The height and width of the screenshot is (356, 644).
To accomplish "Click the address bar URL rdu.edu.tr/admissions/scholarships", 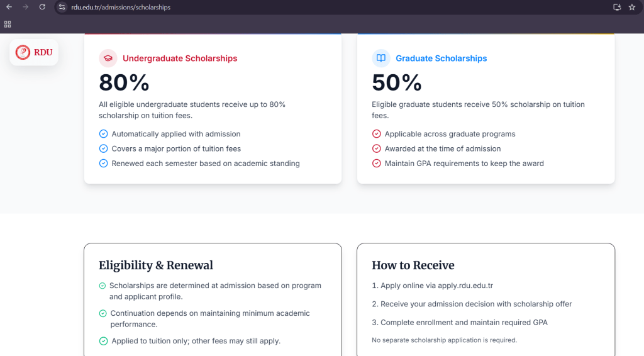I will (x=121, y=8).
